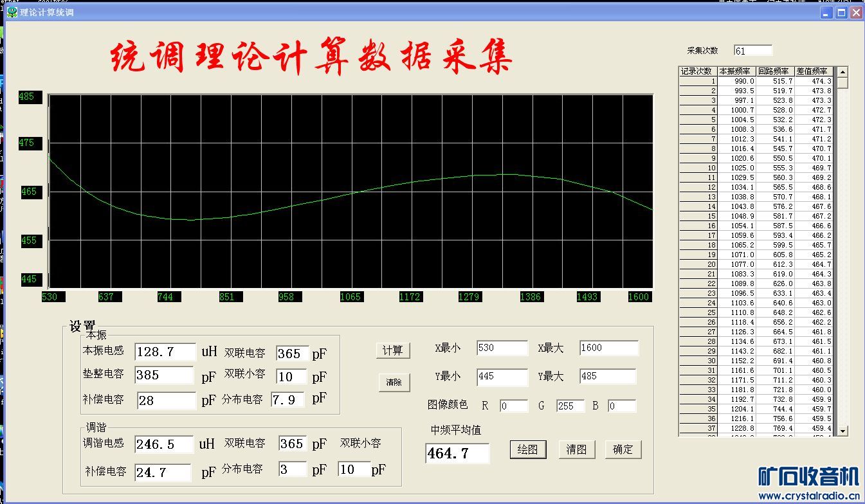865x504 pixels.
Task: Click the 调谐电感 246.5 input box
Action: click(x=164, y=444)
